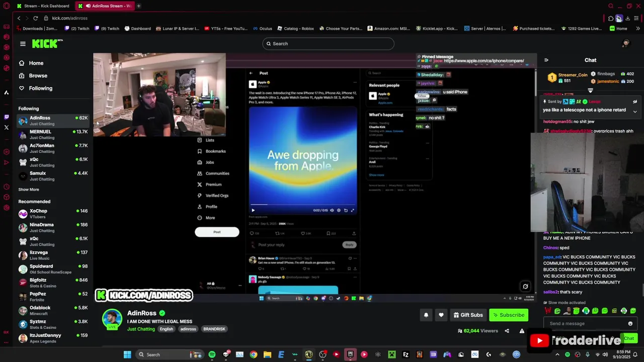
Task: Open ItzJustDanny recommended channel
Action: click(53, 338)
